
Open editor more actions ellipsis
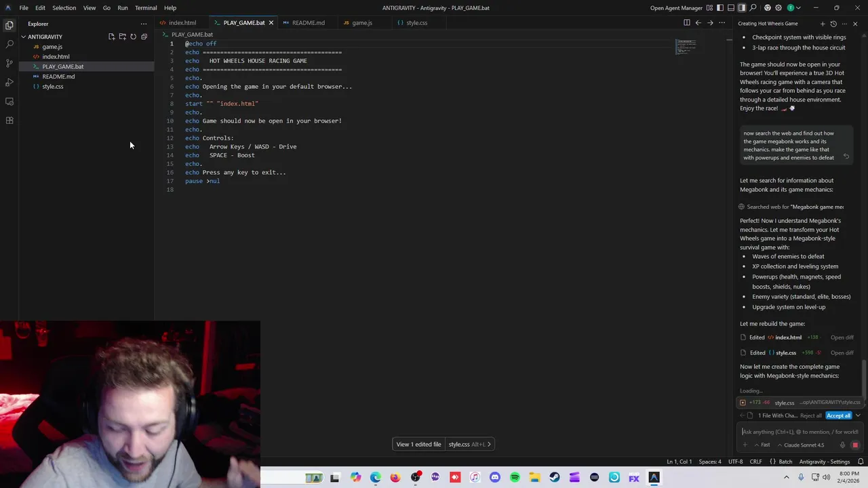[x=722, y=22]
